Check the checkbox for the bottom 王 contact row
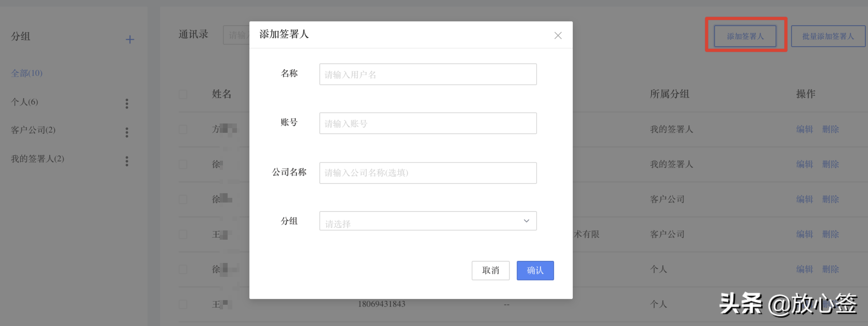868x326 pixels. 183,304
